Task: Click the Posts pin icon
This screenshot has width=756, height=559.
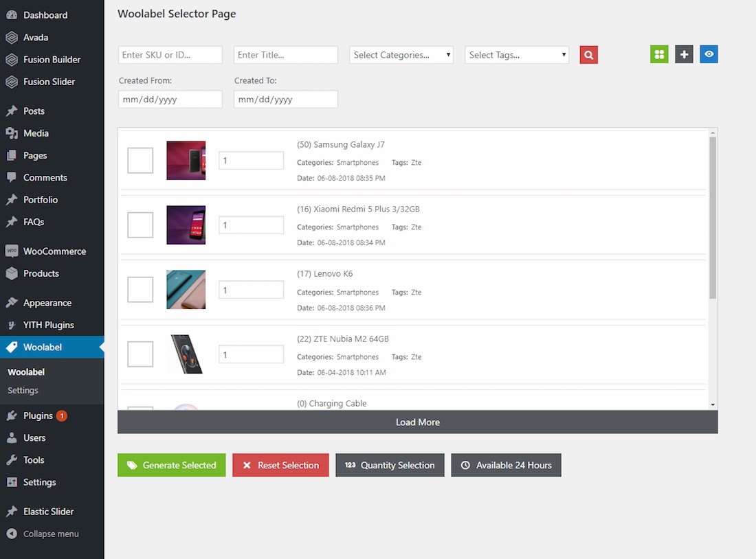Action: (12, 111)
